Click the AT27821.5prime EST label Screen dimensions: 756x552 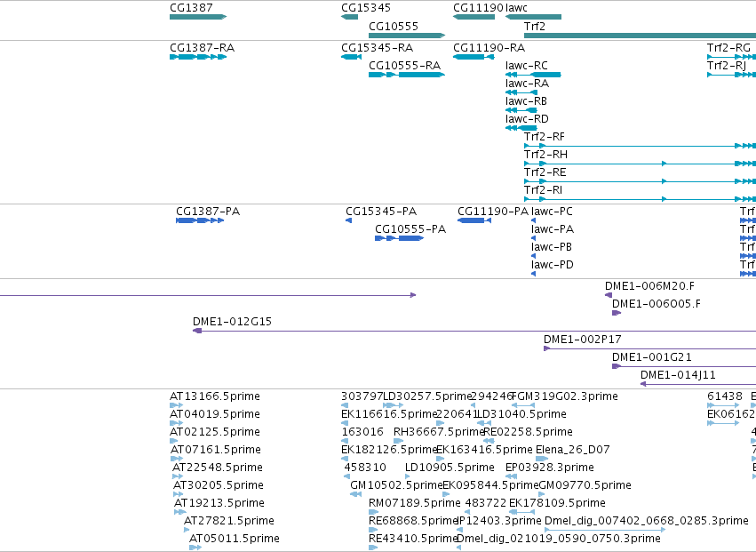click(229, 522)
